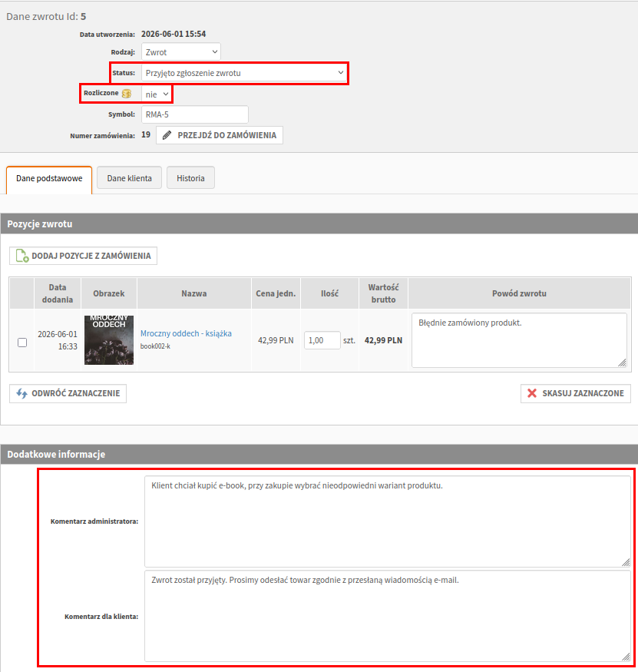Open the Status dropdown 'Przyjęto zgłoszenie zwrotu'
The width and height of the screenshot is (638, 672).
pyautogui.click(x=244, y=73)
